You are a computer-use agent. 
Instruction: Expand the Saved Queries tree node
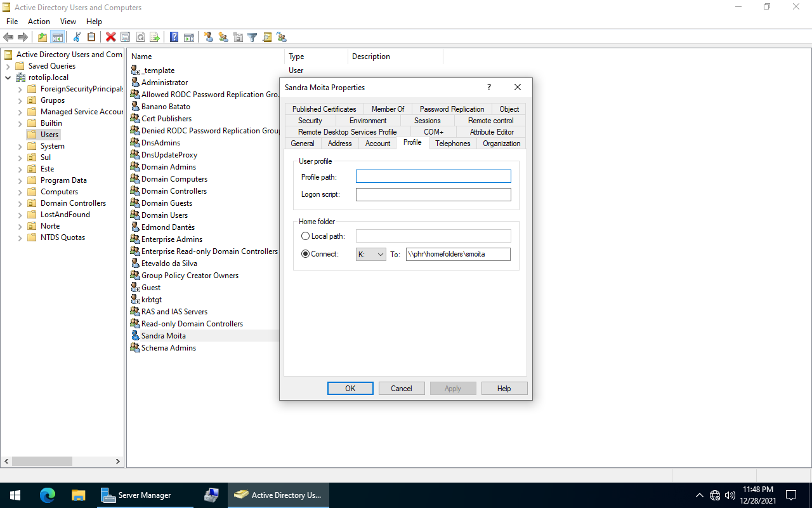8,66
